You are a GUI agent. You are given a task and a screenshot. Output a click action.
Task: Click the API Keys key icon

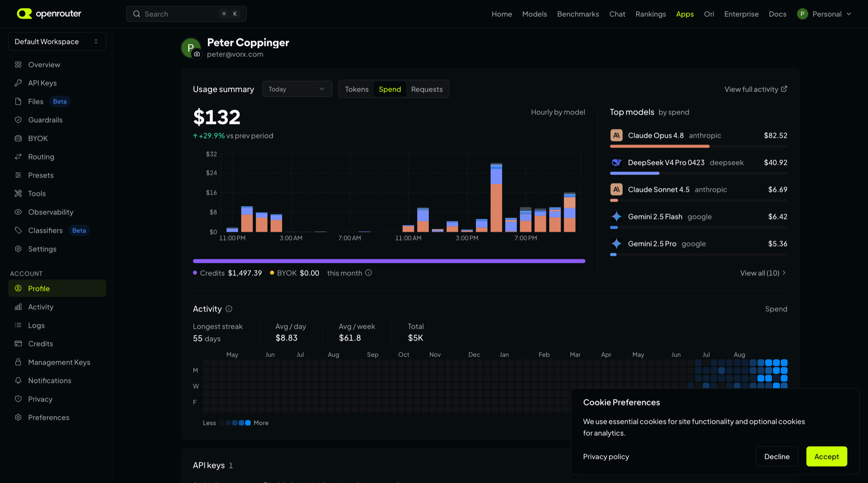pyautogui.click(x=18, y=83)
